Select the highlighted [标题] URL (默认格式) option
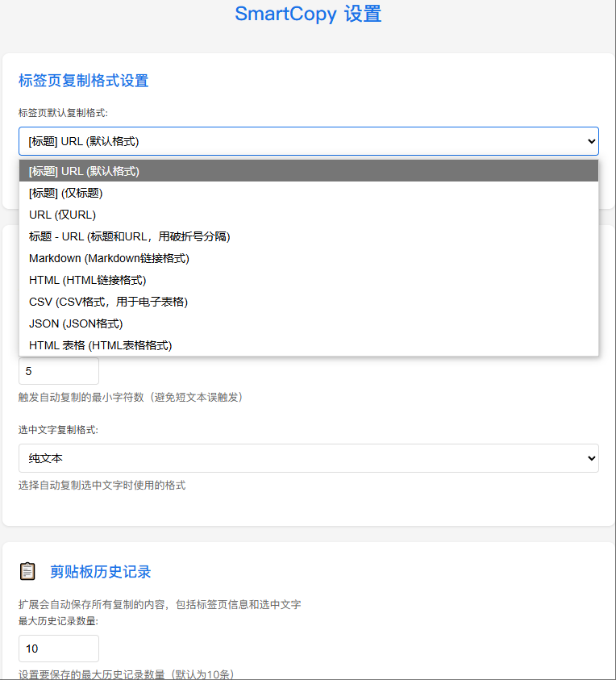The height and width of the screenshot is (680, 616). click(308, 171)
